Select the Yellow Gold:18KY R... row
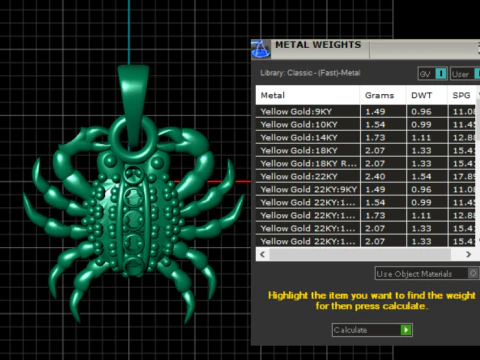480x360 pixels. pyautogui.click(x=366, y=163)
